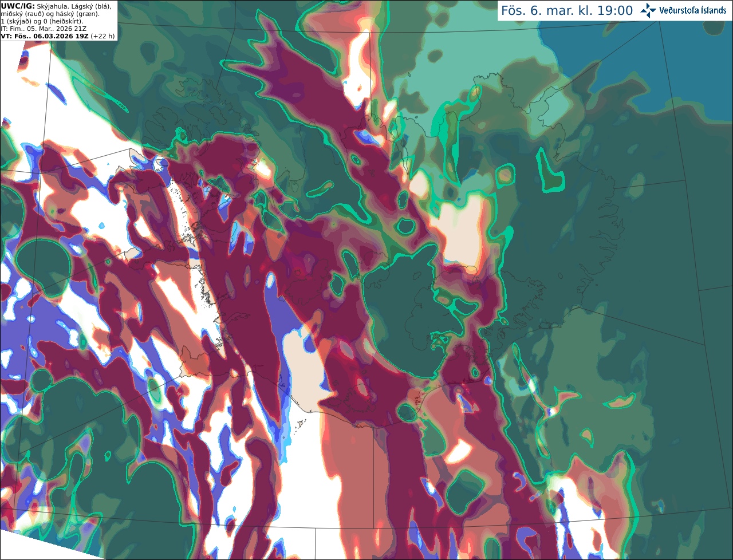The image size is (733, 560).
Task: Click the 'Veðurstofa Íslands' logo text
Action: pos(693,10)
